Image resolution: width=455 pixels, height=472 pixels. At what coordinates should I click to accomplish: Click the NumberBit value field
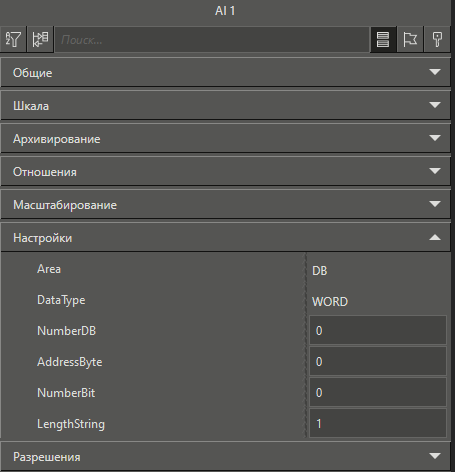(x=378, y=392)
